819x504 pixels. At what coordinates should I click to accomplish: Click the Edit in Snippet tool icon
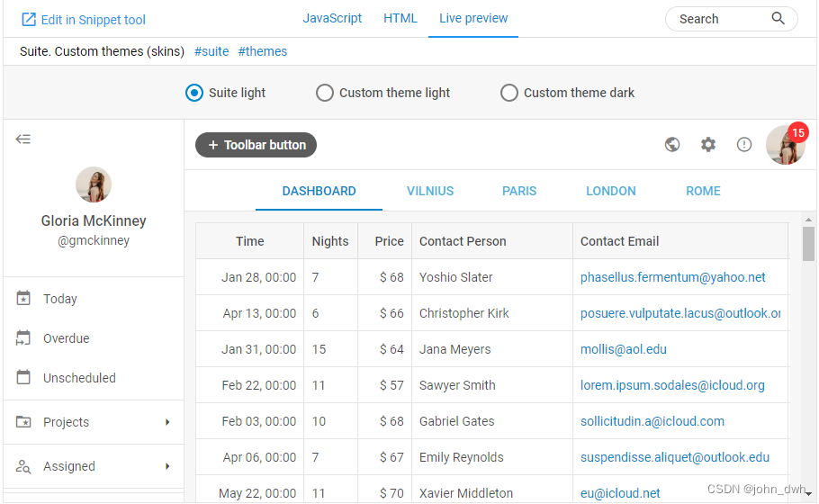(28, 20)
